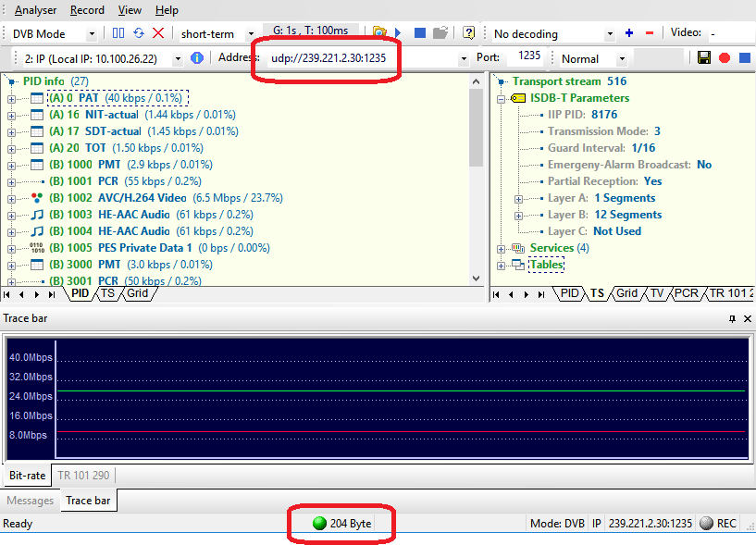The height and width of the screenshot is (545, 756).
Task: Click the video icon of PID 1002
Action: tap(37, 198)
